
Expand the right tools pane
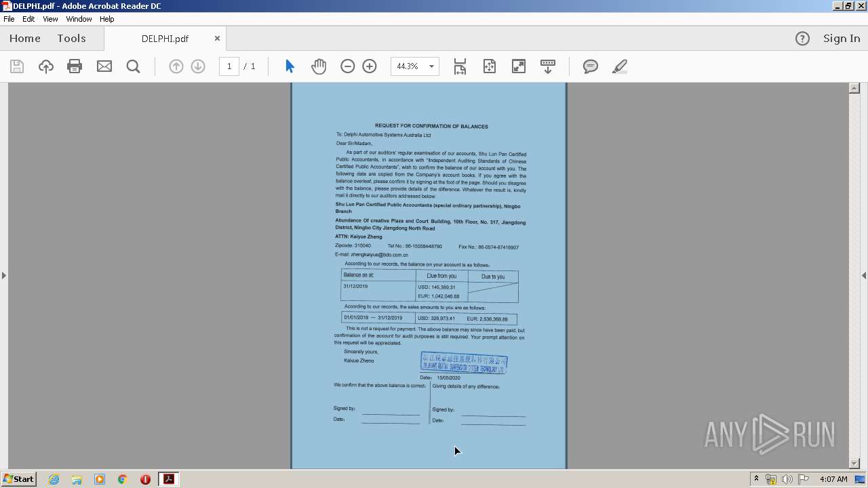[x=864, y=275]
